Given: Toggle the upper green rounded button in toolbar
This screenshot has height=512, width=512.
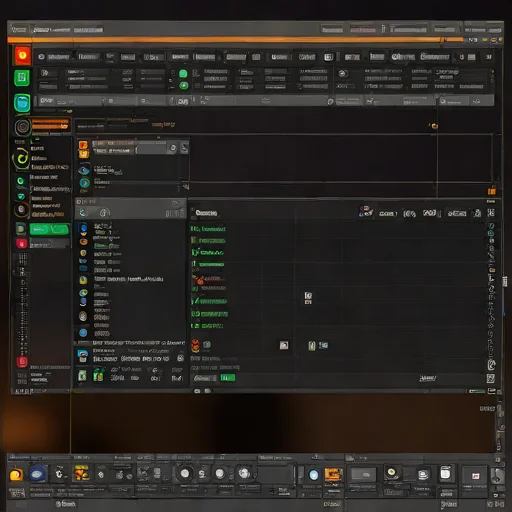Looking at the screenshot, I should (183, 73).
